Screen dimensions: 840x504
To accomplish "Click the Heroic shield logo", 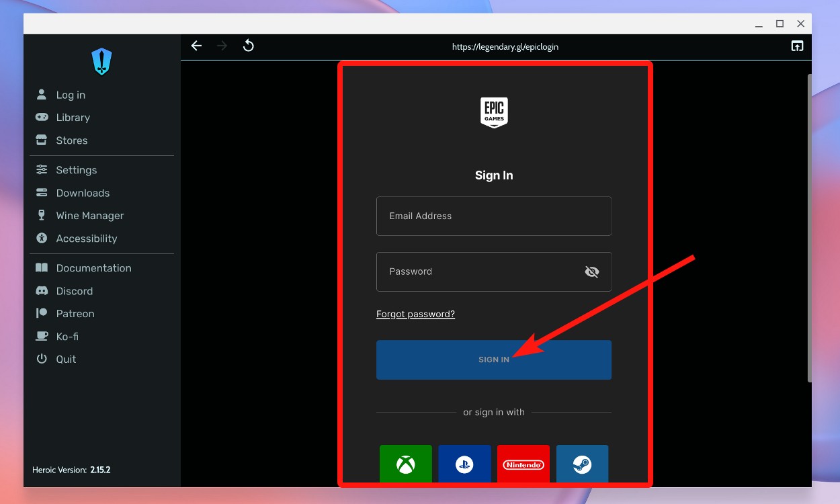I will (101, 60).
